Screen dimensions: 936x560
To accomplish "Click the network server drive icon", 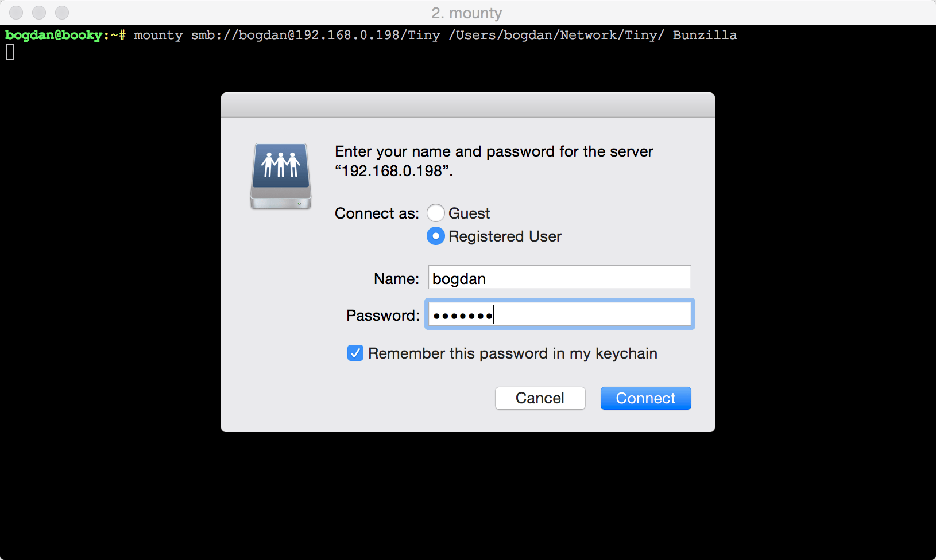I will (280, 175).
